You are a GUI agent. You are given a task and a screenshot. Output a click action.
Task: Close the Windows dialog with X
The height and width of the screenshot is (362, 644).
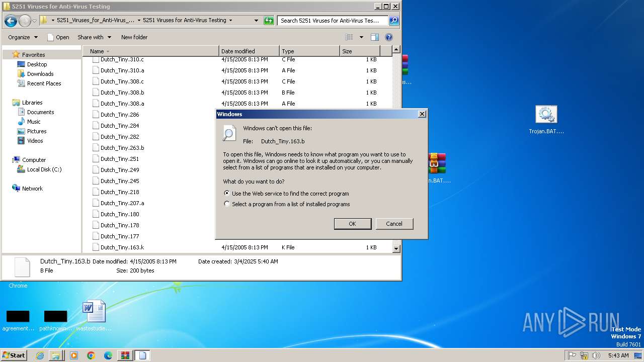coord(422,114)
